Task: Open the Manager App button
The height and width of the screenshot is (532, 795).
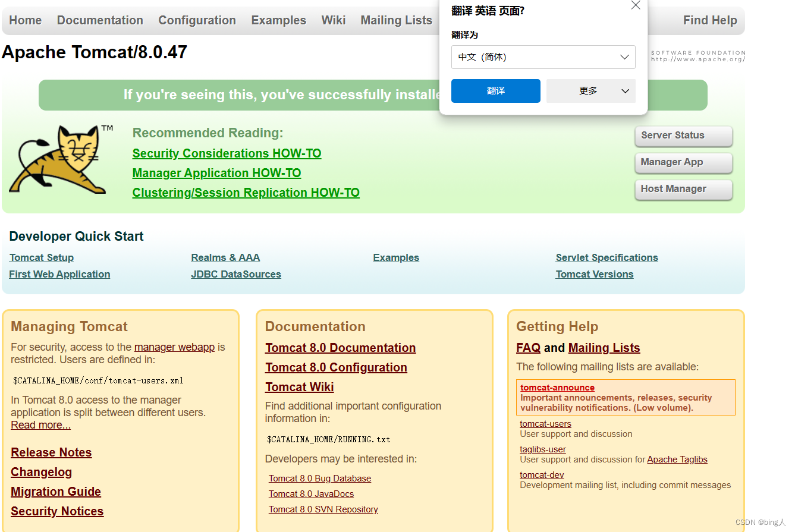Action: coord(684,162)
